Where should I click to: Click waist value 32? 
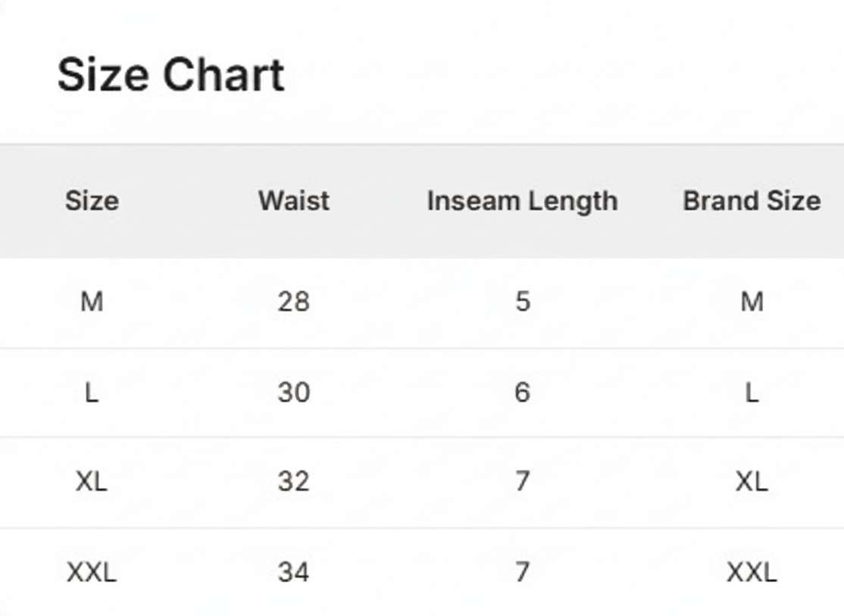294,481
